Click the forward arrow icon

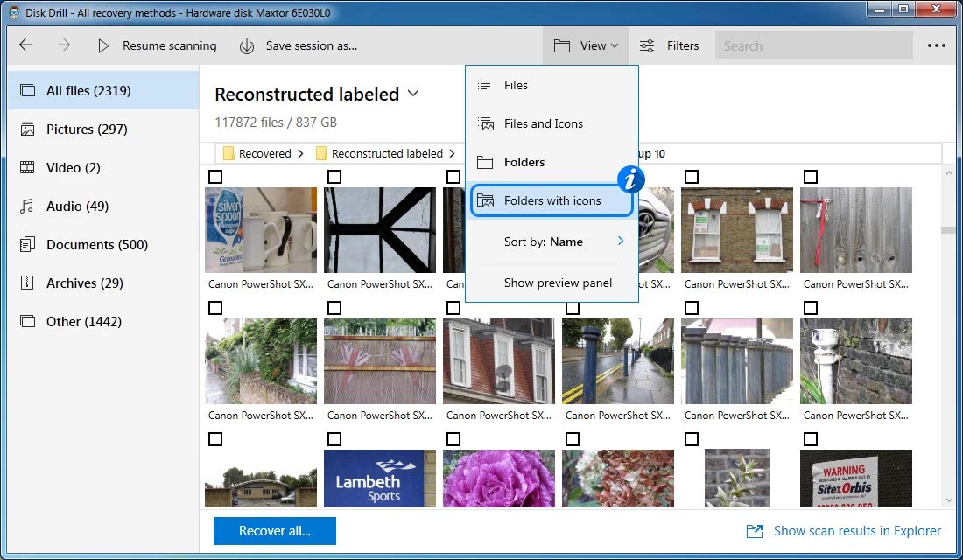64,45
